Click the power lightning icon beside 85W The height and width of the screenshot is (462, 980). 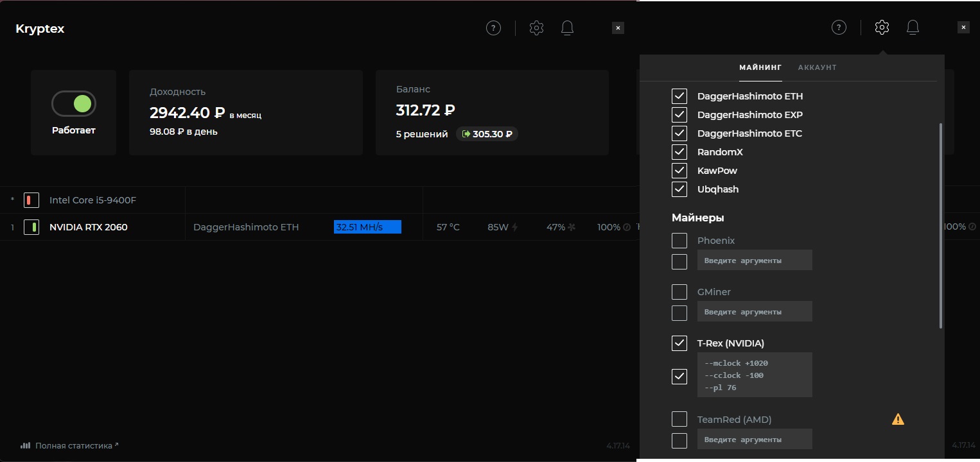(514, 227)
